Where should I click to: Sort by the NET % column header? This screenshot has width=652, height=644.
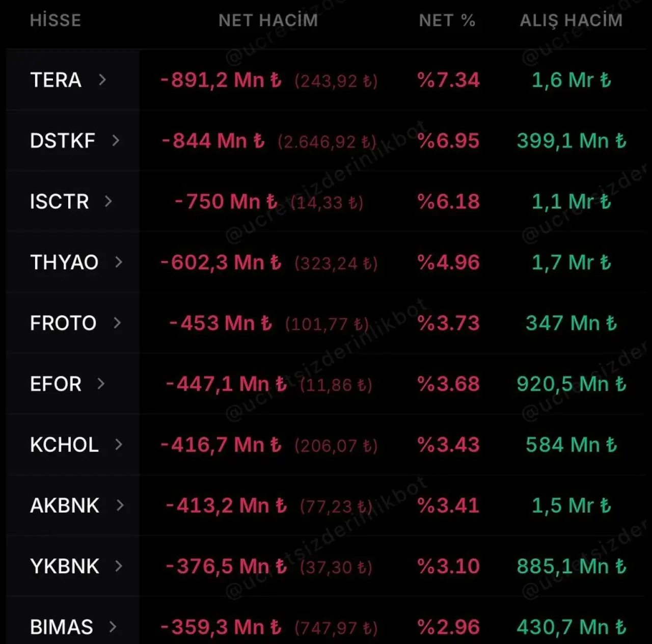447,20
